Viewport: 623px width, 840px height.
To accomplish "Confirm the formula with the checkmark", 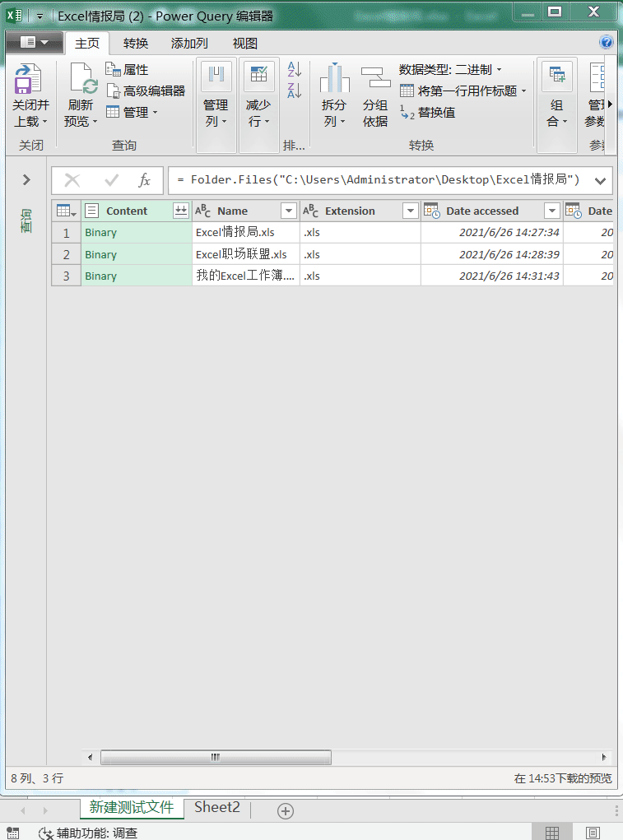I will click(111, 180).
